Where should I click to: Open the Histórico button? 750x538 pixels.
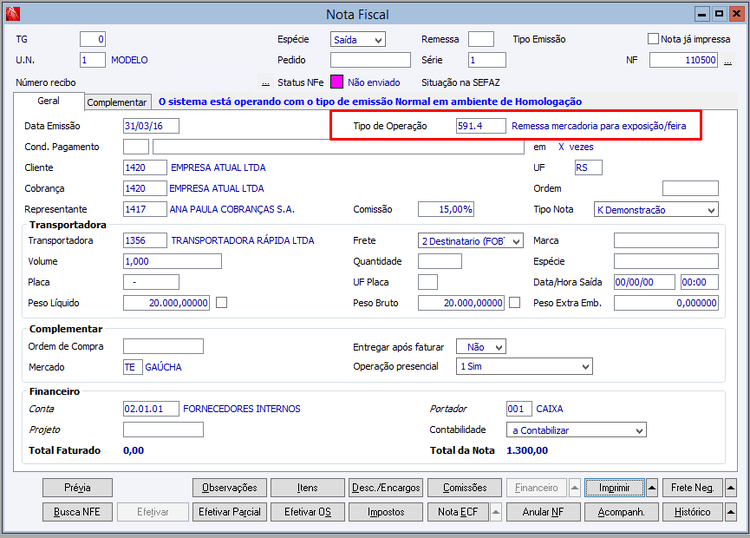[693, 512]
